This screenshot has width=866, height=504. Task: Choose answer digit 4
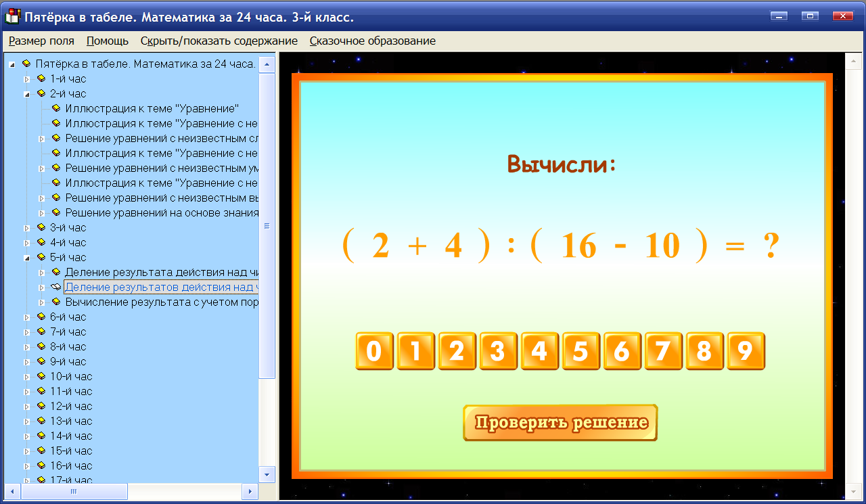(539, 351)
